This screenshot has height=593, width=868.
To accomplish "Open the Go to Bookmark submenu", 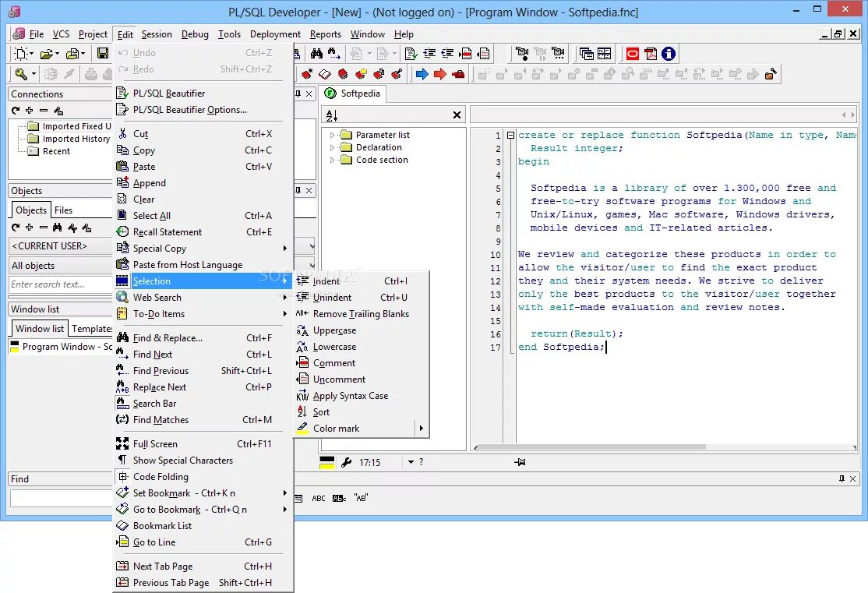I will 203,509.
